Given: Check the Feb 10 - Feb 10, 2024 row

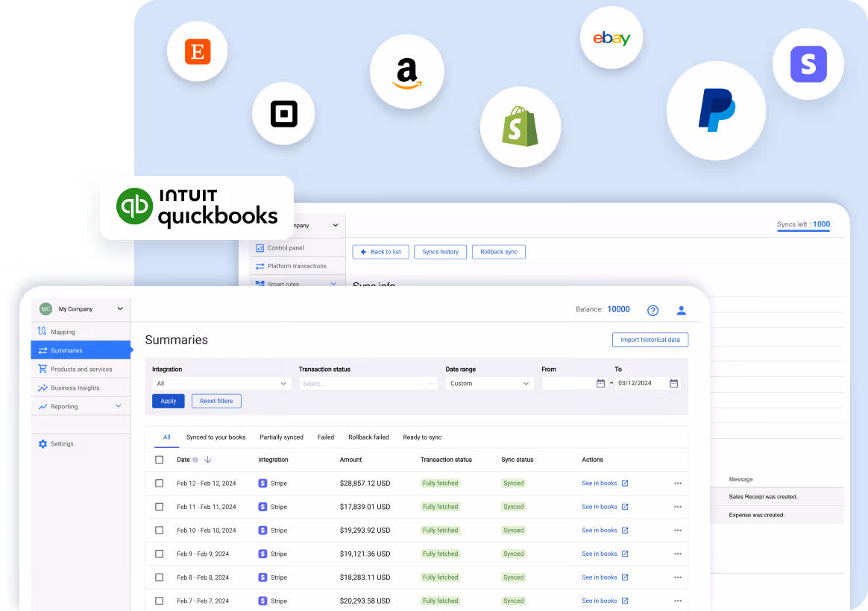Looking at the screenshot, I should point(160,531).
